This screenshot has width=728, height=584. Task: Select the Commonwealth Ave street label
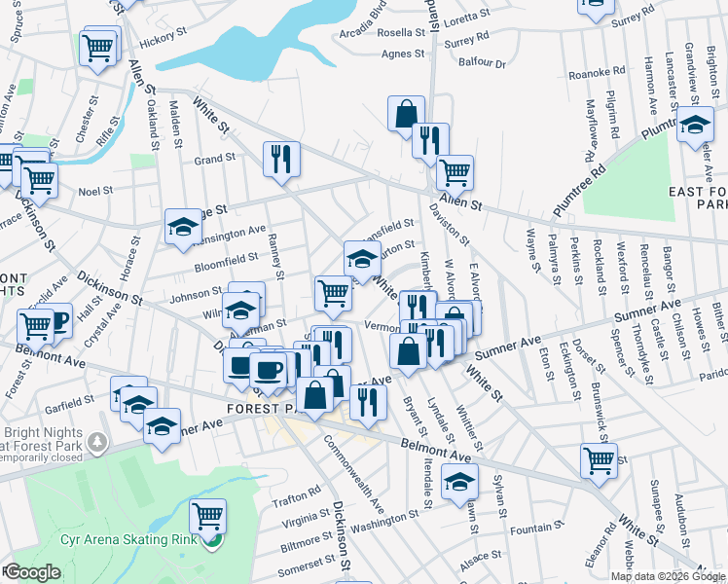[354, 474]
